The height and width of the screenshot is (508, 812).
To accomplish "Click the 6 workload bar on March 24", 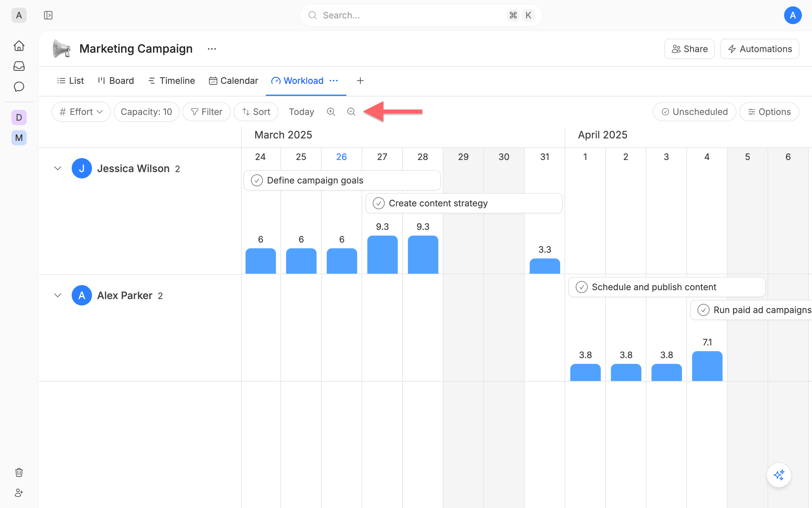I will 260,261.
